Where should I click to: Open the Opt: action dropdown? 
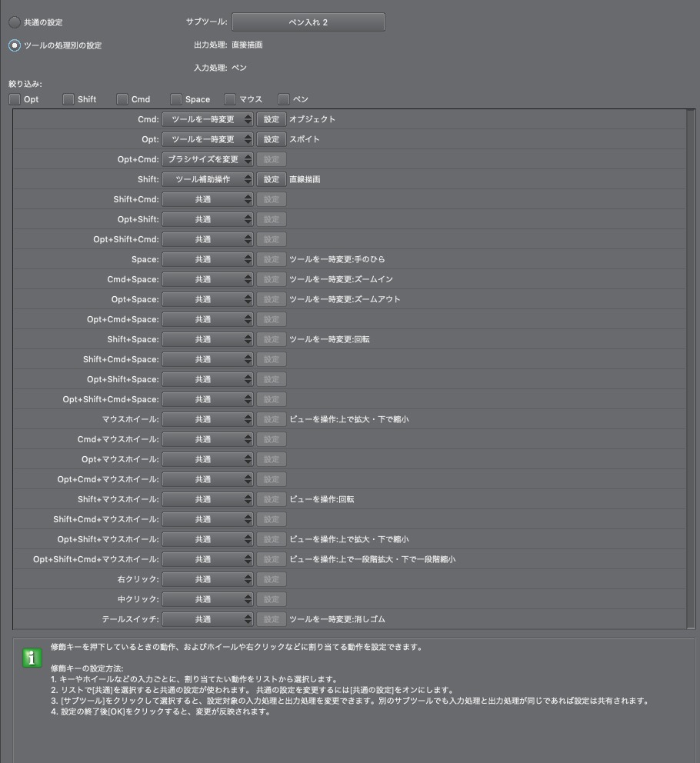coord(208,139)
